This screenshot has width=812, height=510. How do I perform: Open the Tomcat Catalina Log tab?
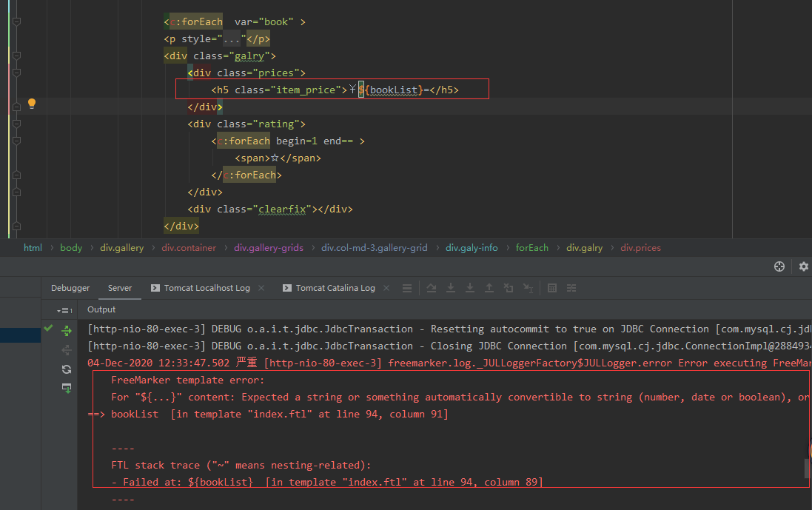tap(335, 288)
